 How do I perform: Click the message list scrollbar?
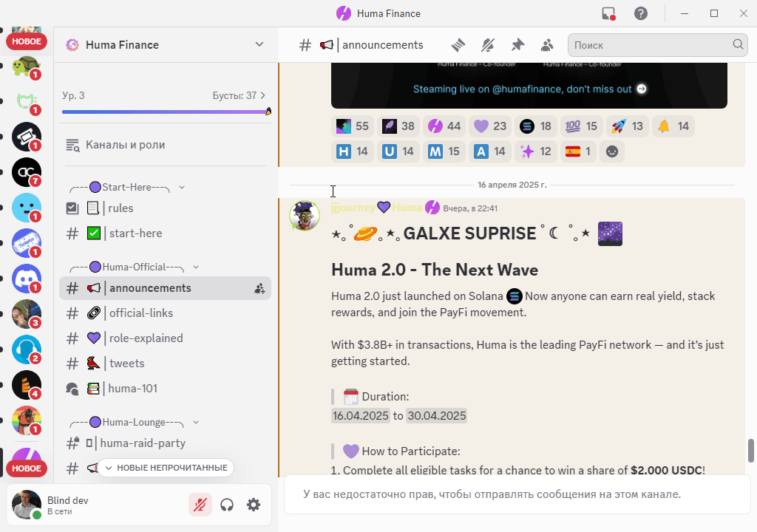pos(751,451)
